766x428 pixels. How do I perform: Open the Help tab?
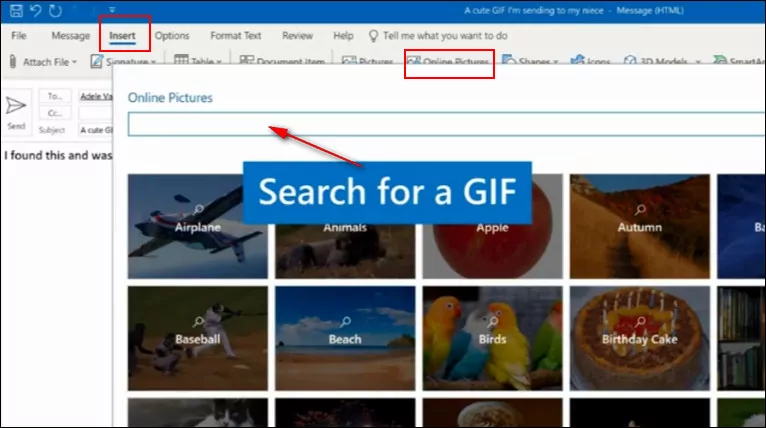pyautogui.click(x=343, y=36)
